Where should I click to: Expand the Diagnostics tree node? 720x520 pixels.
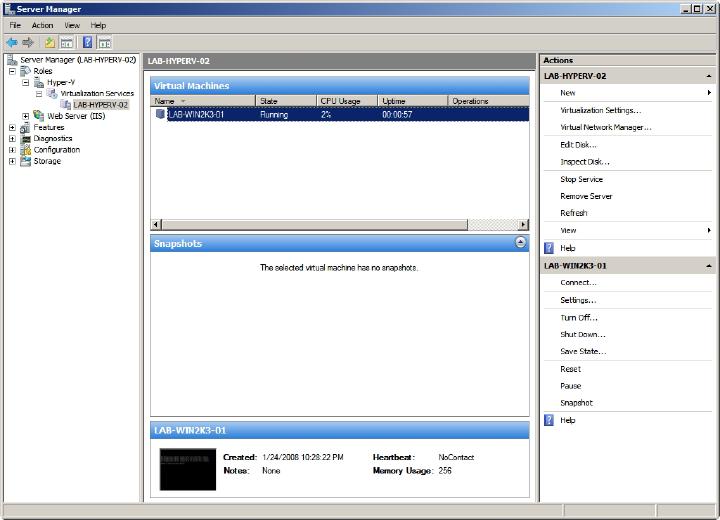click(12, 139)
